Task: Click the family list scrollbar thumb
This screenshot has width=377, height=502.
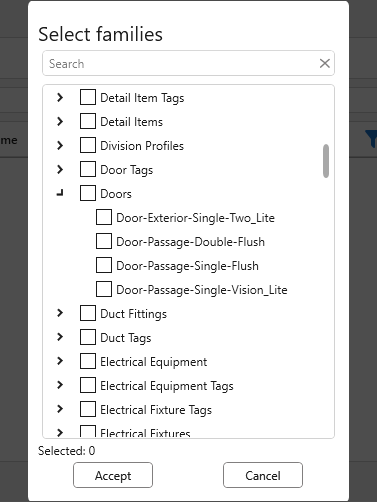Action: [326, 161]
